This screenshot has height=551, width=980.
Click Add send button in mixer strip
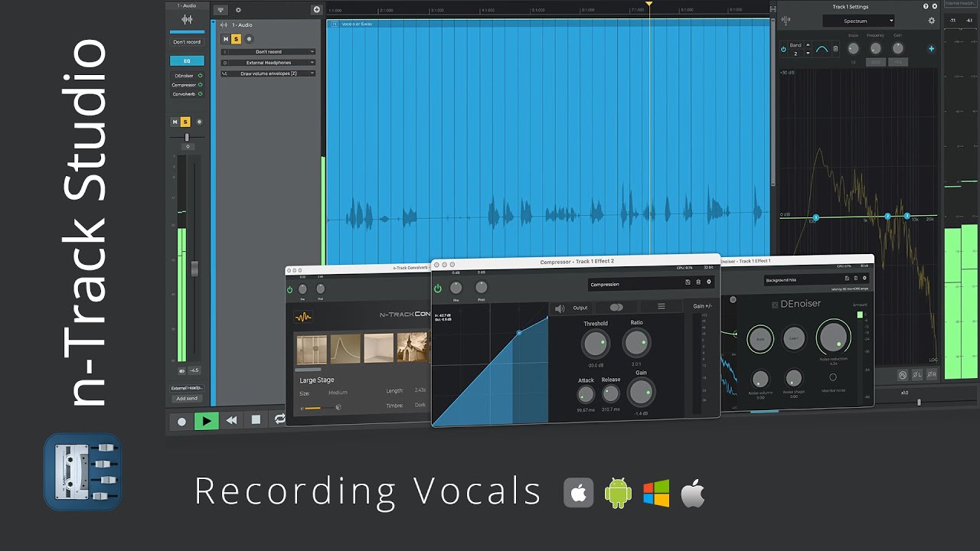click(x=187, y=399)
